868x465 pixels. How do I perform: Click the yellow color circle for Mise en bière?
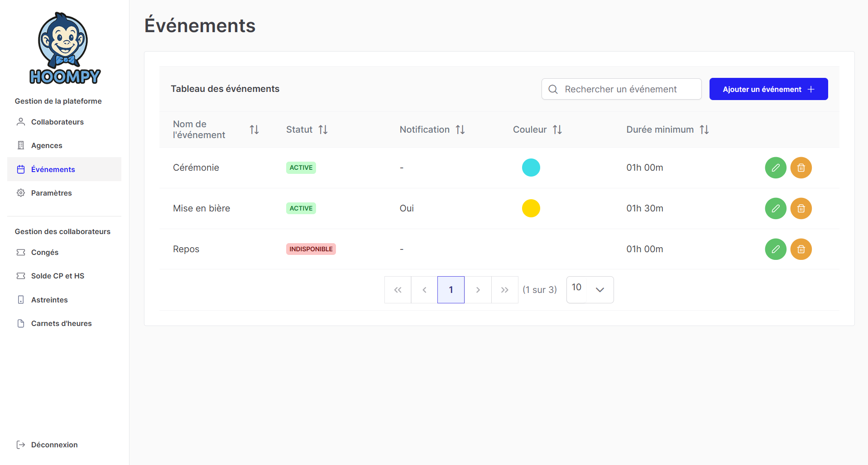(x=531, y=208)
